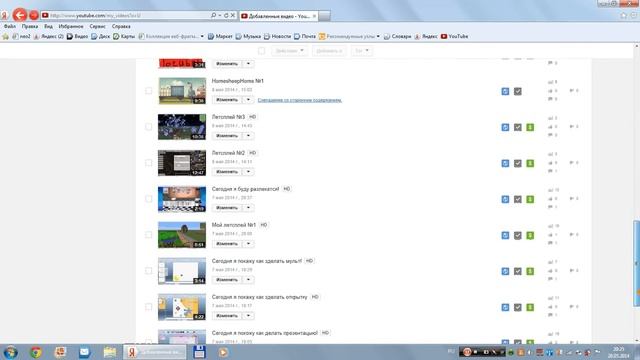Click gray checkmark icon in зделать мульт! row

tap(518, 271)
